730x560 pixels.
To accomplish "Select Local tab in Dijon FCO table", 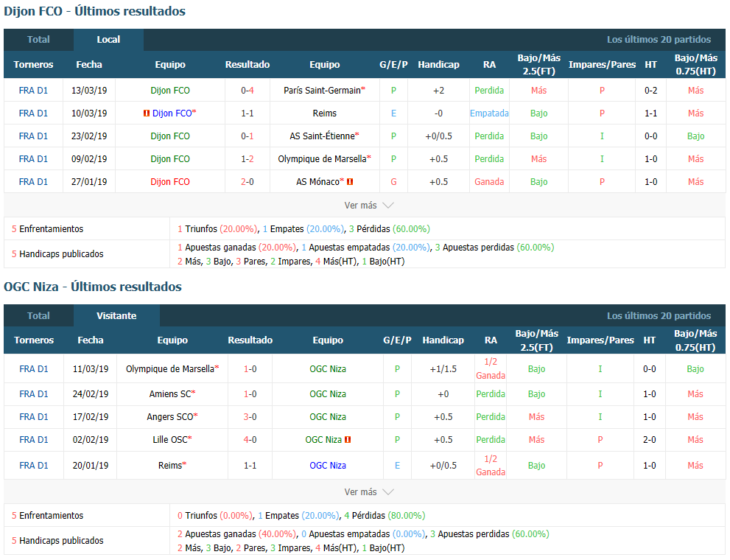I will (x=108, y=40).
